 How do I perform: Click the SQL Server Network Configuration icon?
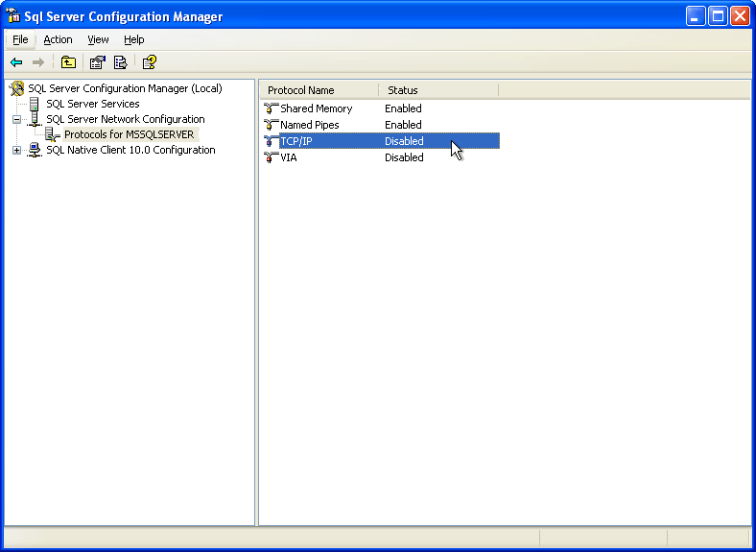pyautogui.click(x=35, y=119)
